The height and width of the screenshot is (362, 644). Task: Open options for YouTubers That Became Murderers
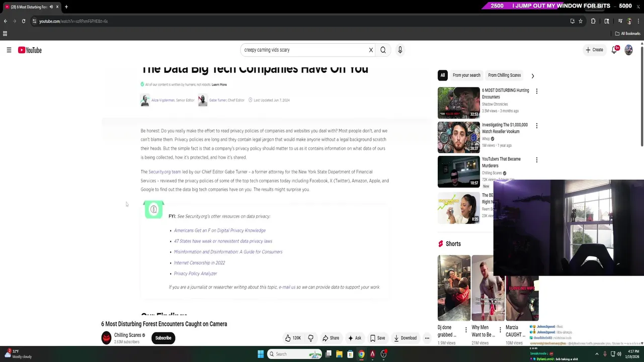pyautogui.click(x=536, y=160)
